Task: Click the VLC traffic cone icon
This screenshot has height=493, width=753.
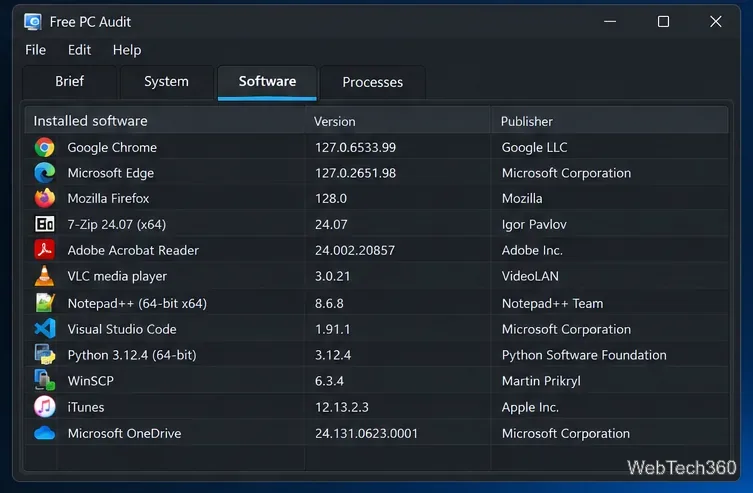Action: pos(44,276)
